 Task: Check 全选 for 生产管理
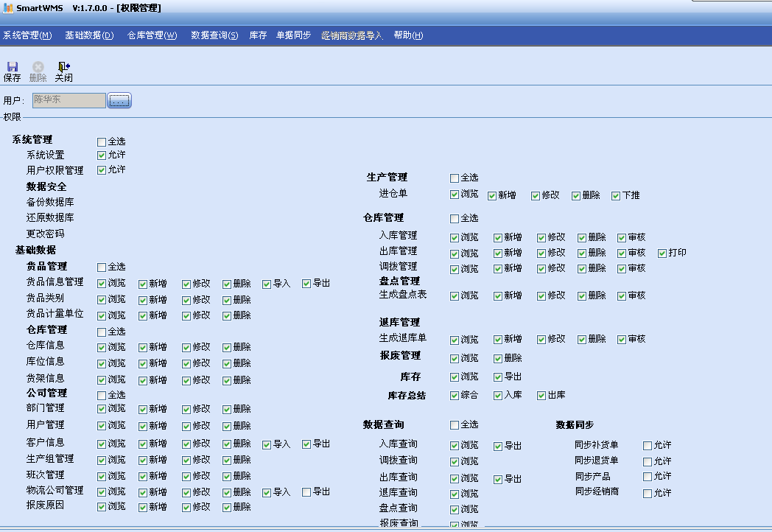[x=455, y=178]
